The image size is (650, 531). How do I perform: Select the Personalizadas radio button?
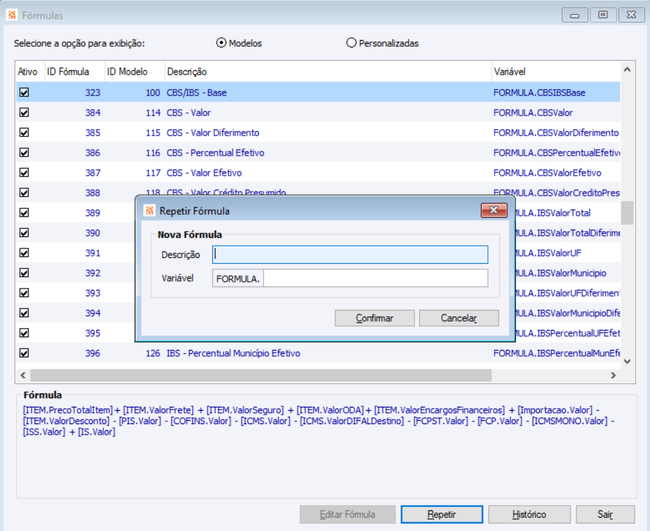(x=351, y=43)
